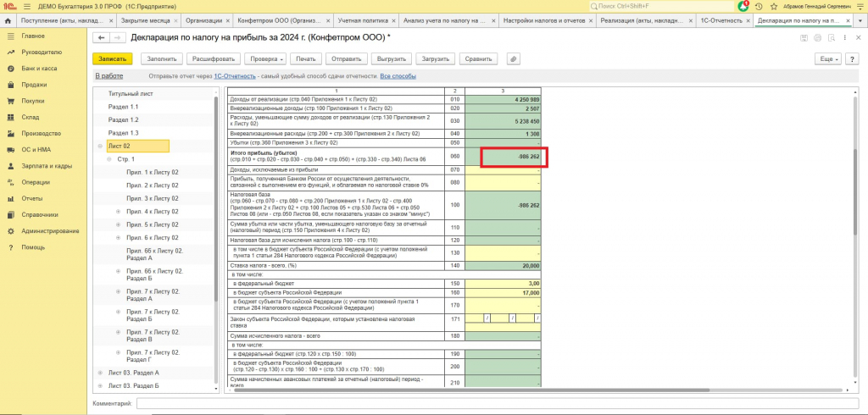Open the Помощь sidebar section
Viewport: 868px width, 415px height.
(33, 247)
